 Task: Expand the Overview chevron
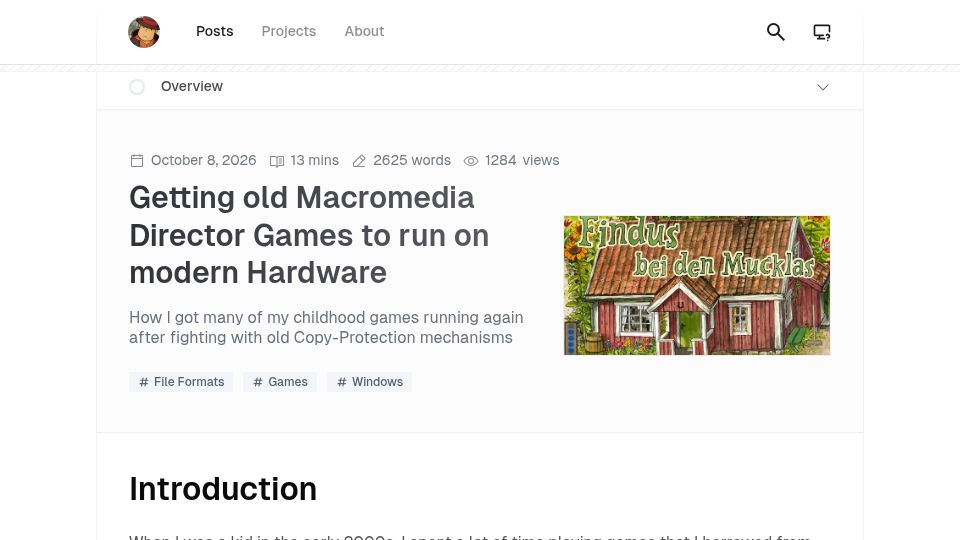click(823, 88)
